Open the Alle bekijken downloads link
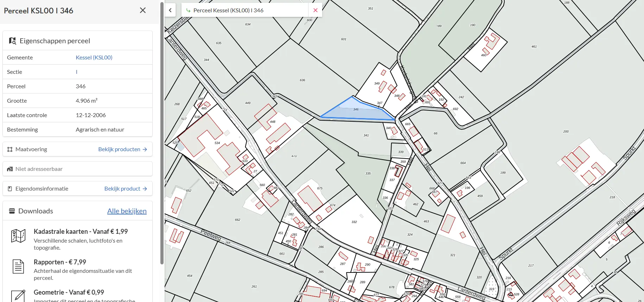This screenshot has height=302, width=644. click(127, 211)
